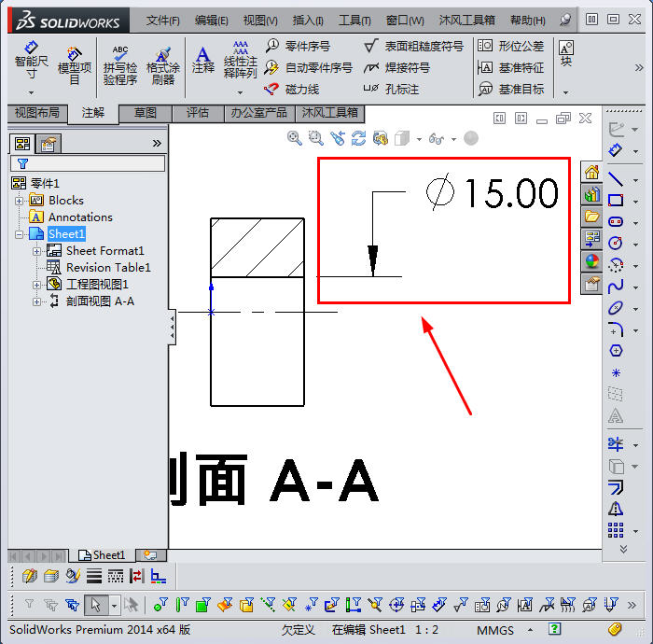Viewport: 653px width, 644px height.
Task: Open the 插入 (Insert) menu
Action: (x=308, y=20)
